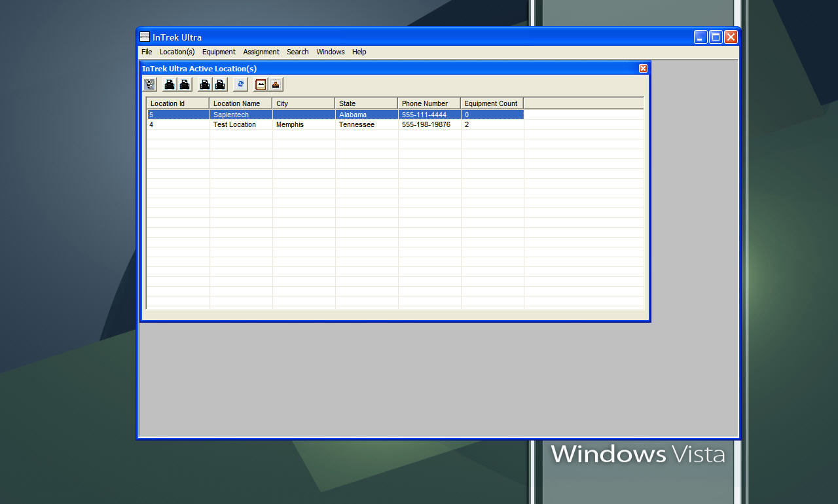Click the third printer icon in the toolbar
The image size is (838, 504).
(205, 84)
